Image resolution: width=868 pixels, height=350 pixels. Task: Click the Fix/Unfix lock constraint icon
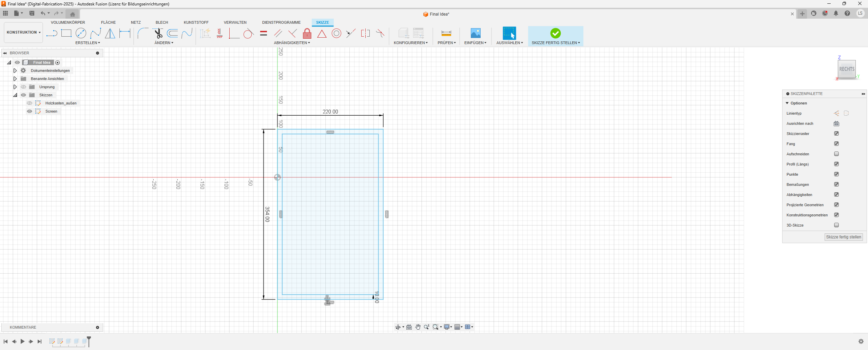coord(307,34)
